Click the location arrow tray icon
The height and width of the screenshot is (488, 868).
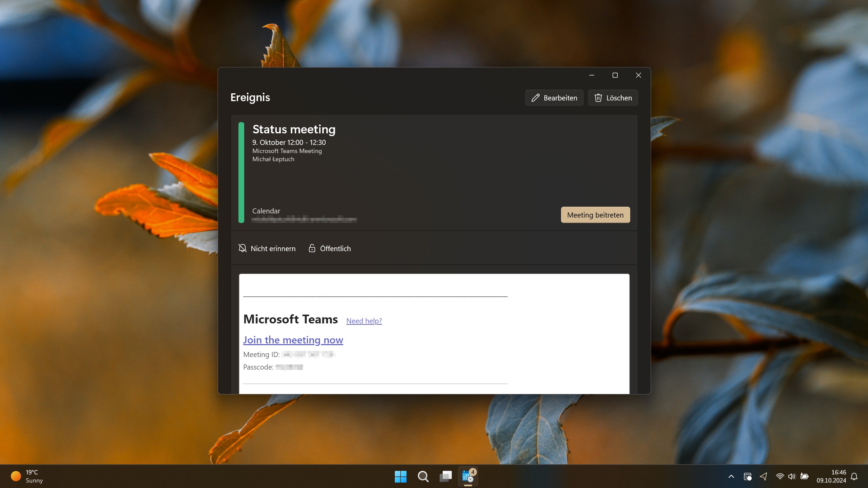pos(764,476)
